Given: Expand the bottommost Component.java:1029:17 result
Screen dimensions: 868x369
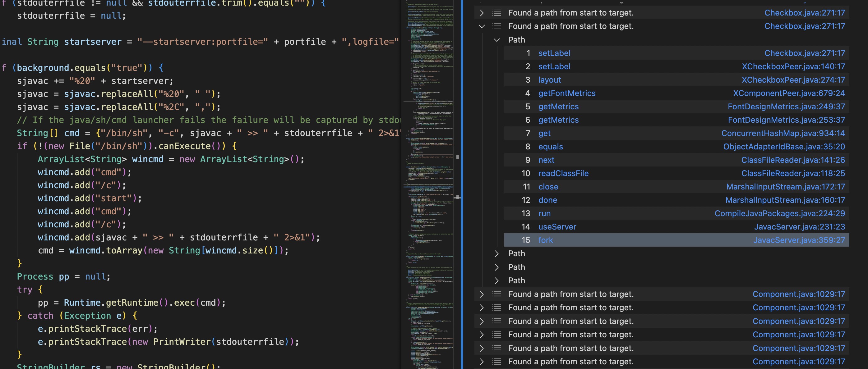Looking at the screenshot, I should (482, 362).
